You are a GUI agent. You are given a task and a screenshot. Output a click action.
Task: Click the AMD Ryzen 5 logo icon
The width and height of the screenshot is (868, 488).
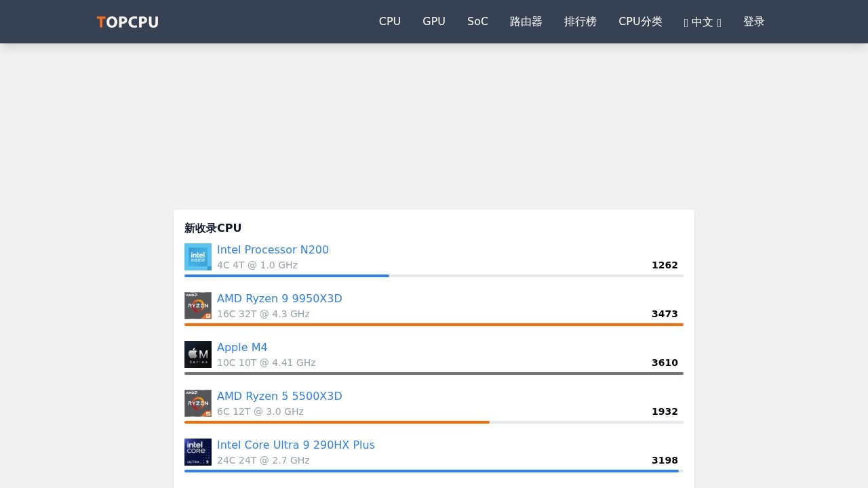198,403
